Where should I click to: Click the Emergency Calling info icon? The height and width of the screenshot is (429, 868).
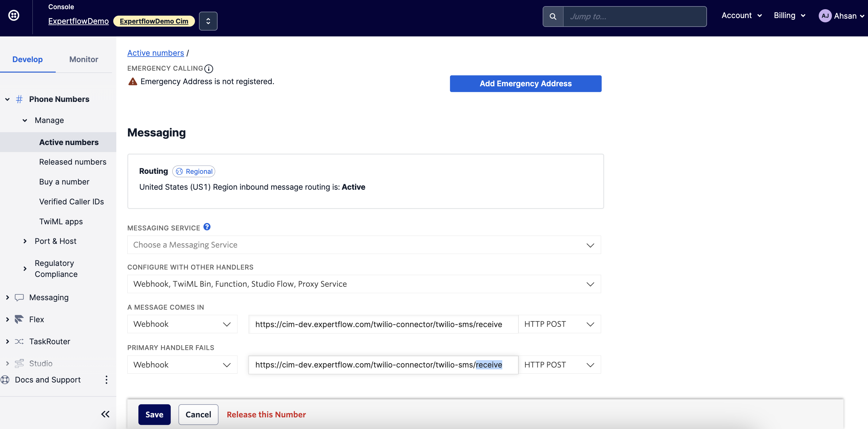(209, 69)
